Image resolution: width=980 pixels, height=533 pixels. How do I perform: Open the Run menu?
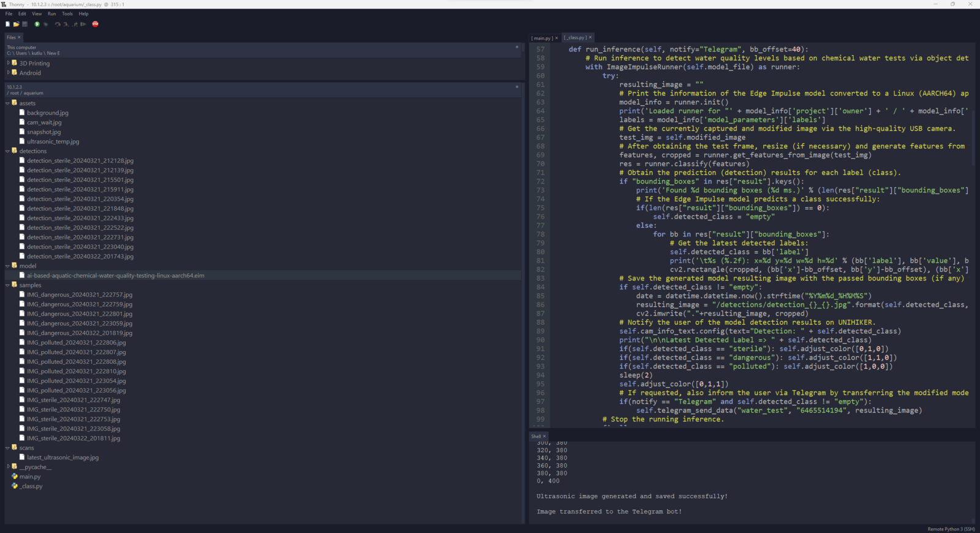[x=51, y=13]
